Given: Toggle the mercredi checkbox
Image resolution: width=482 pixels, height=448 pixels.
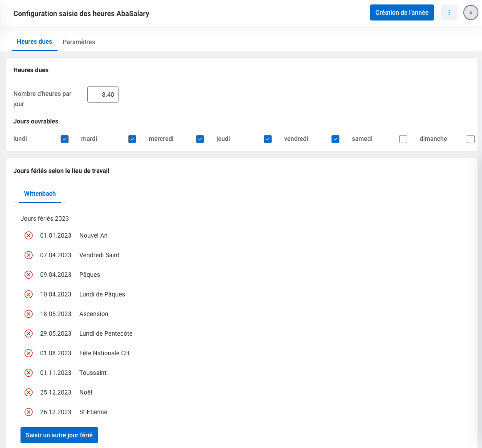Looking at the screenshot, I should [x=200, y=139].
